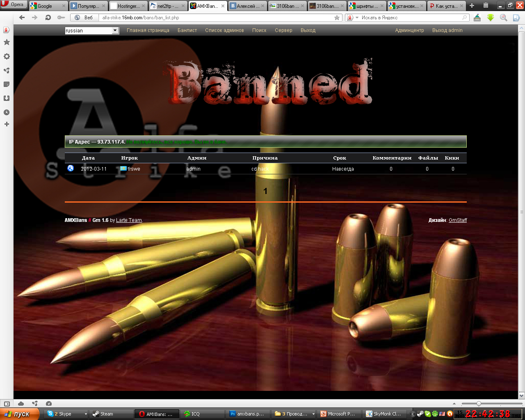The image size is (525, 420).
Task: Click the green download arrow toolbar icon
Action: [491, 18]
